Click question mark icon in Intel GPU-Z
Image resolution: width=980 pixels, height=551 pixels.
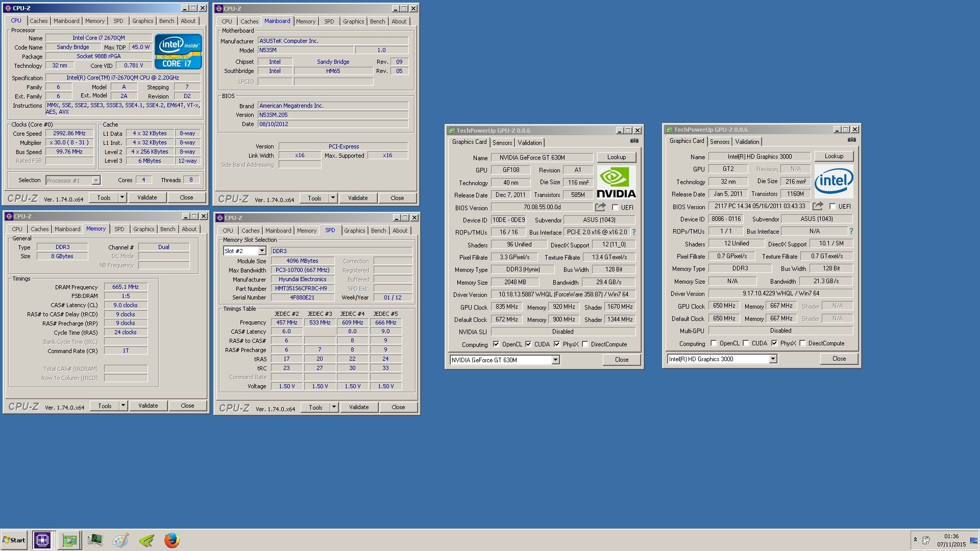pos(851,231)
